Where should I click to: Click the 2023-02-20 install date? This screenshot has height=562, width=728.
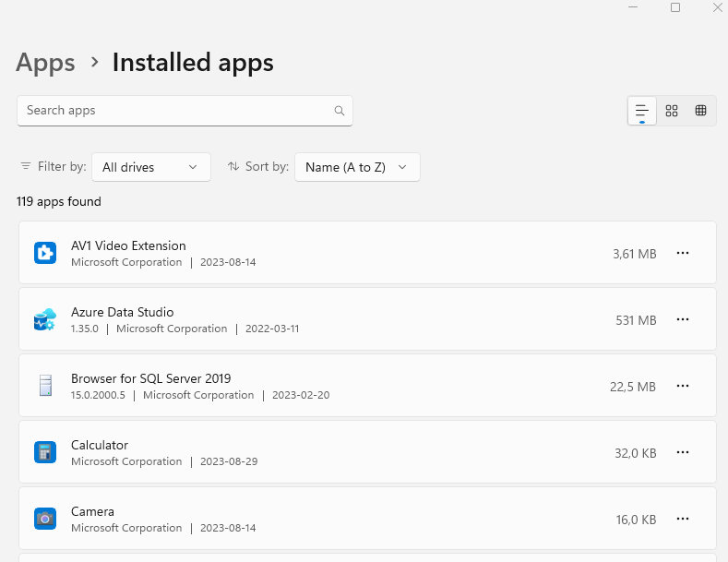301,395
